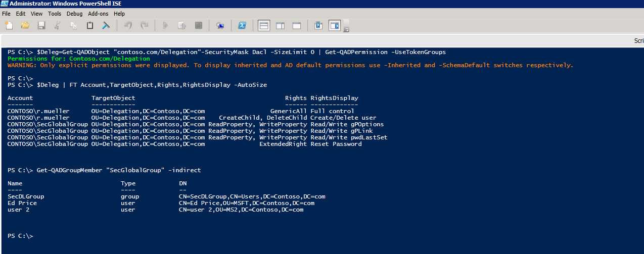644x254 pixels.
Task: Paste with the clipboard icon
Action: [90, 25]
